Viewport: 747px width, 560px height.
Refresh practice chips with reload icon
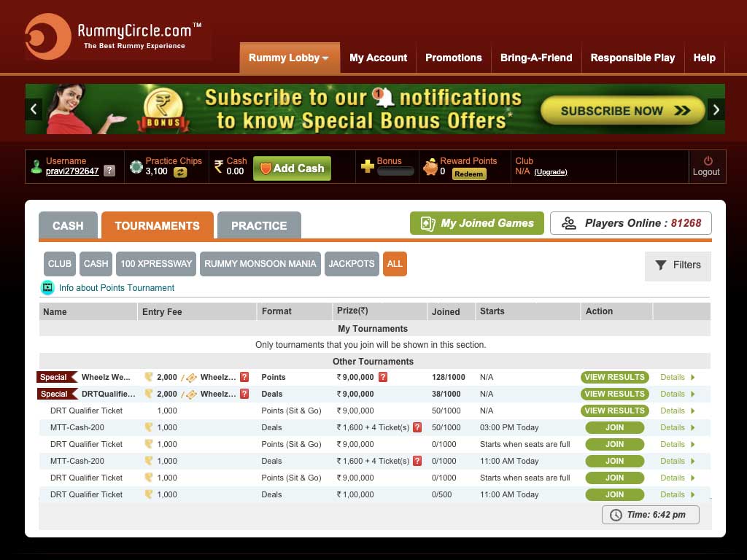180,172
